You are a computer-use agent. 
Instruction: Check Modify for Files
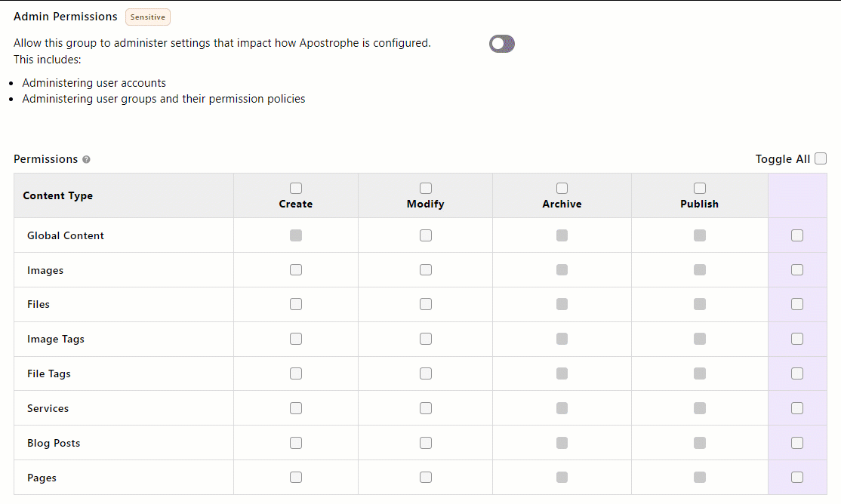tap(425, 304)
